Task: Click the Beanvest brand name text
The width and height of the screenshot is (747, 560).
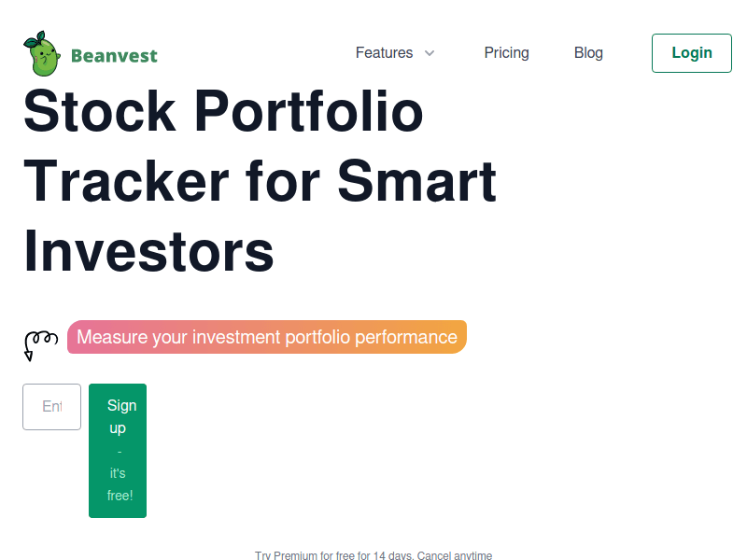Action: click(114, 56)
